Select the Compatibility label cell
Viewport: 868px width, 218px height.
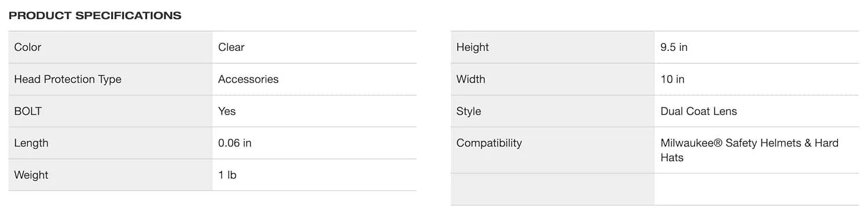pos(553,150)
